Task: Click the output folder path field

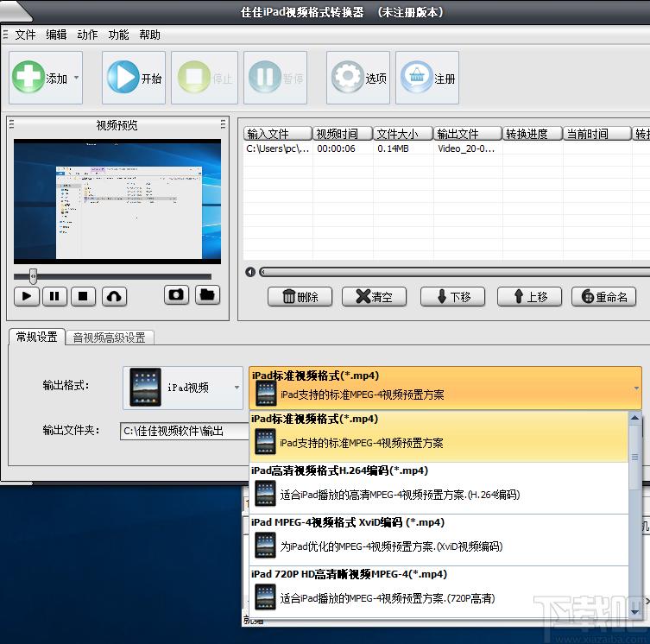Action: point(185,432)
